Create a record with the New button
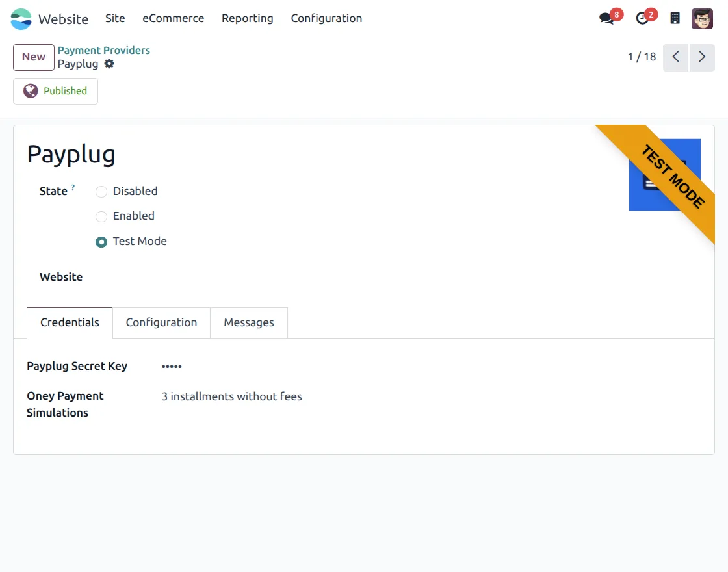 (x=33, y=57)
